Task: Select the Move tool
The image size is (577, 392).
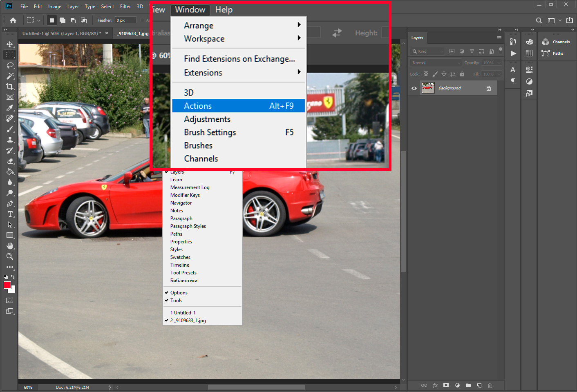Action: 9,44
